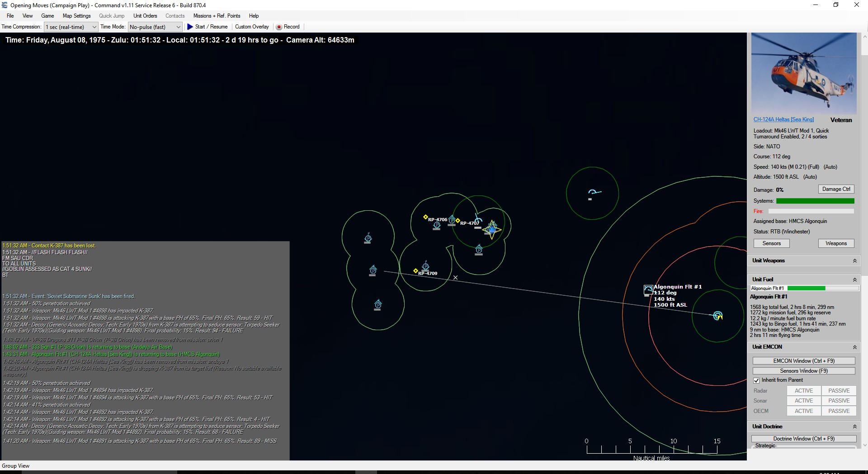This screenshot has height=474, width=868.
Task: Open the EMCON Window button
Action: tap(804, 361)
